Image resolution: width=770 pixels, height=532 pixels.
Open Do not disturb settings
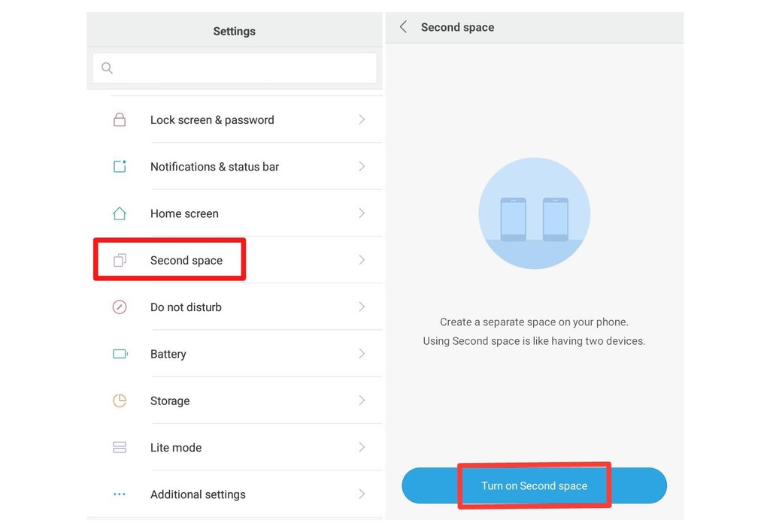click(x=186, y=307)
